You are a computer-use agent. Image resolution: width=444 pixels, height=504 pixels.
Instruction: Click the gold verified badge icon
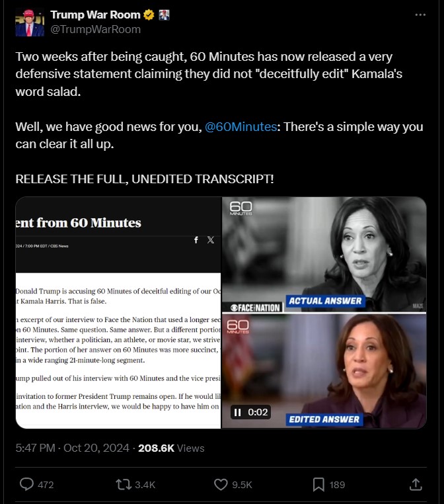[x=149, y=15]
